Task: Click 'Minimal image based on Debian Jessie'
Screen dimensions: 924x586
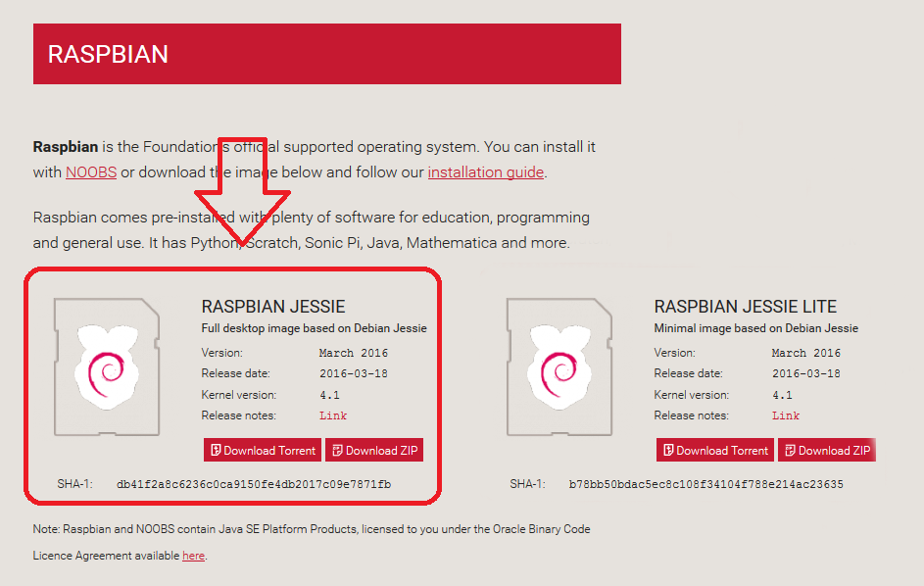Action: (x=756, y=328)
